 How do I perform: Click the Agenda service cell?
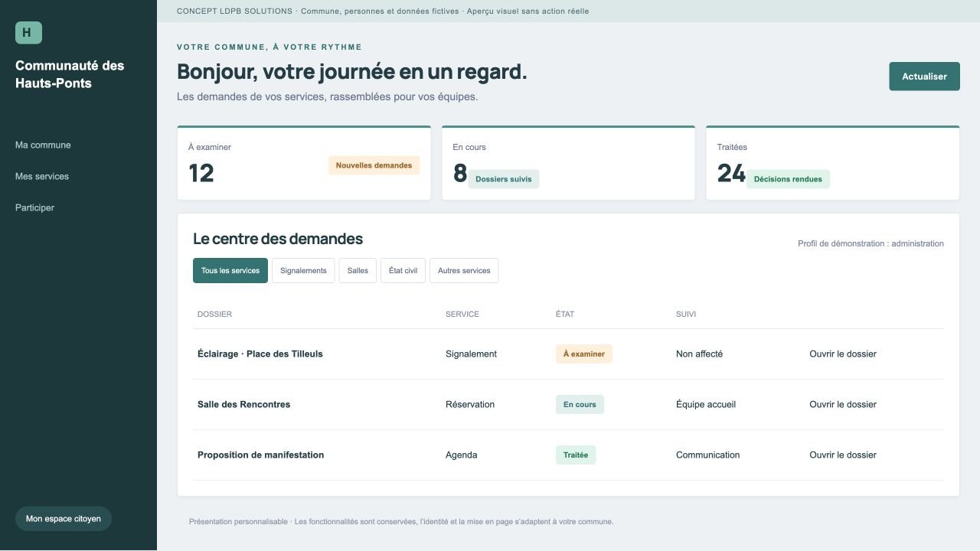point(461,455)
